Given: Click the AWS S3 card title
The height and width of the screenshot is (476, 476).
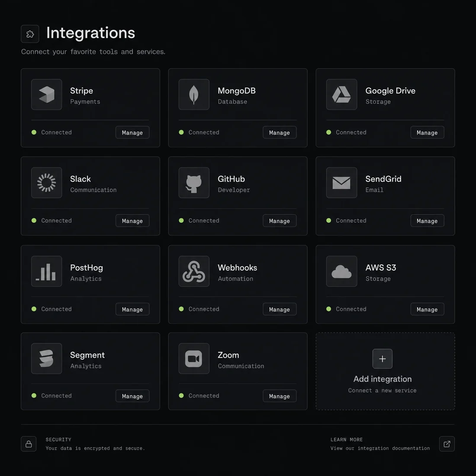Looking at the screenshot, I should [381, 268].
